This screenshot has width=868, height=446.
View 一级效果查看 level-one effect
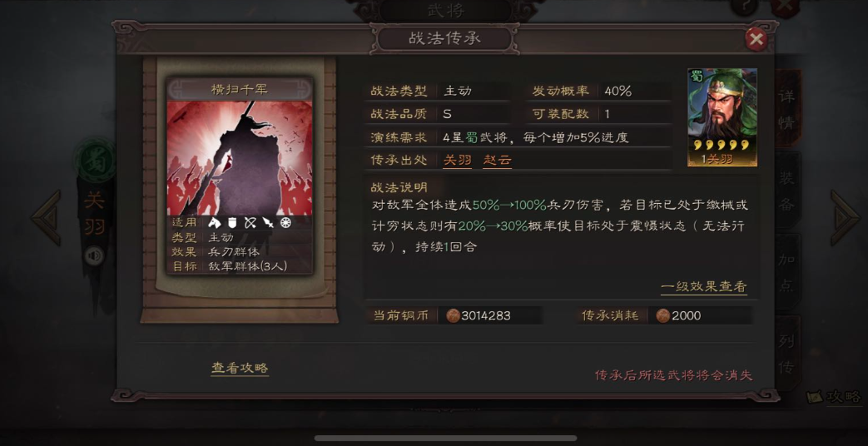[703, 286]
